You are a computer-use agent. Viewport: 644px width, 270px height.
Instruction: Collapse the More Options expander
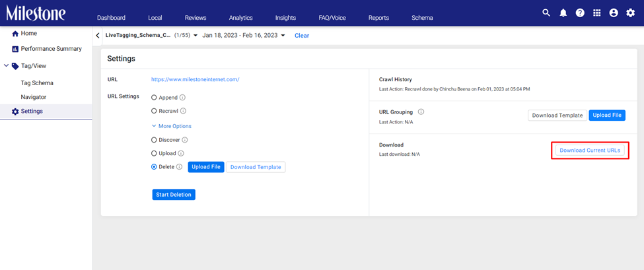point(171,126)
